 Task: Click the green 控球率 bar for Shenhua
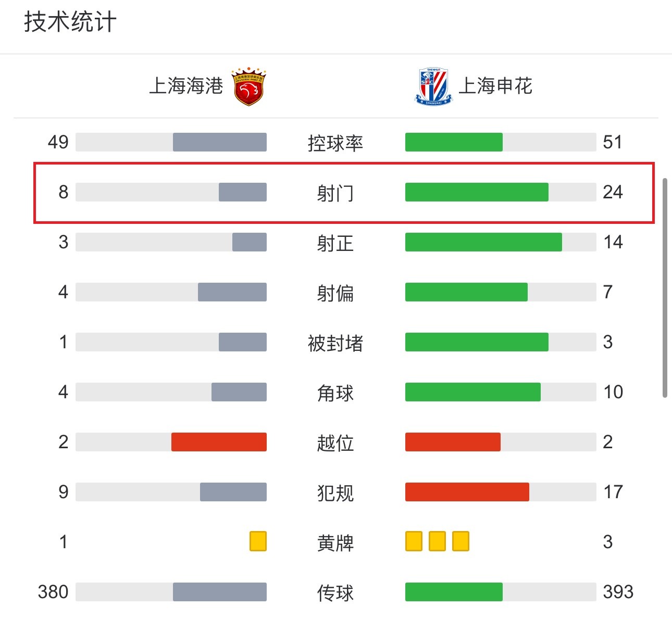[x=454, y=142]
